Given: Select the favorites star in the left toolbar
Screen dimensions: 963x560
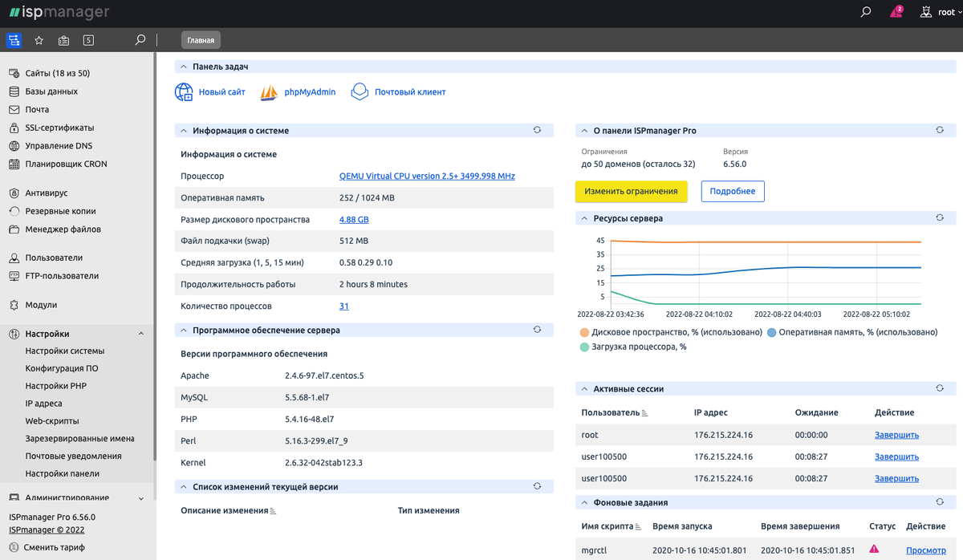Looking at the screenshot, I should tap(38, 39).
